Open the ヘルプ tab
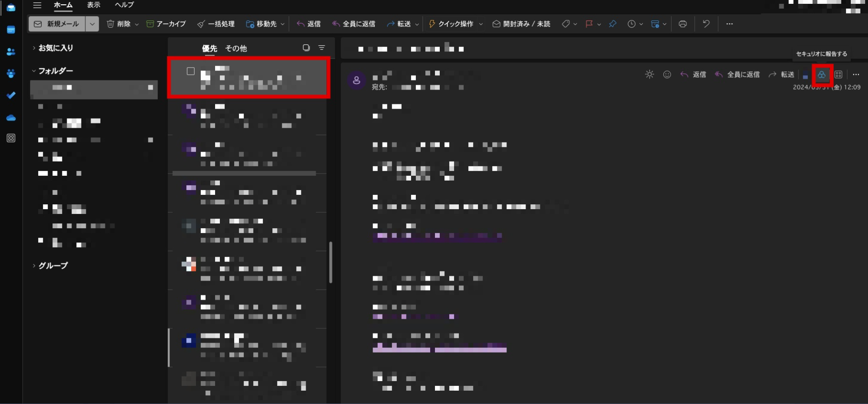The image size is (868, 404). coord(124,5)
